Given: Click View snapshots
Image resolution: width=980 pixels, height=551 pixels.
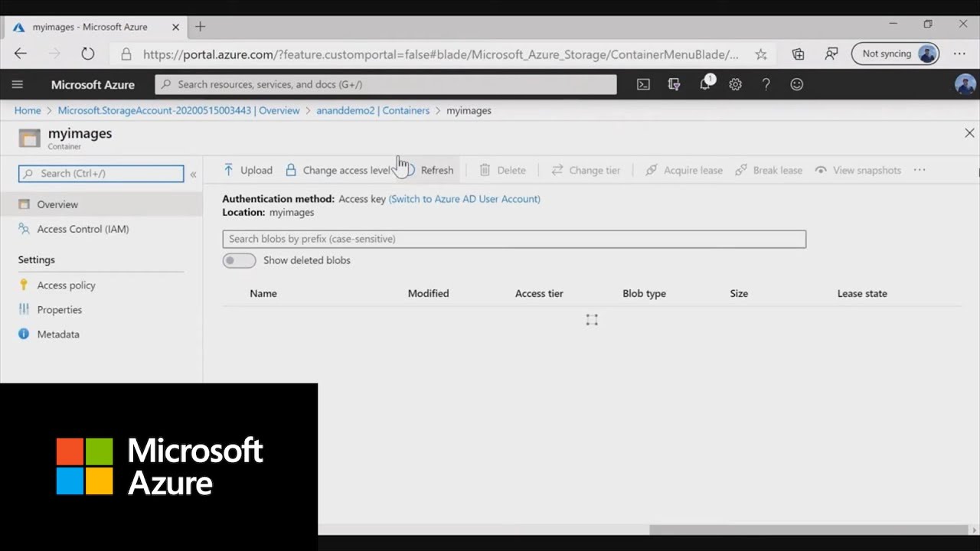Looking at the screenshot, I should (x=857, y=171).
